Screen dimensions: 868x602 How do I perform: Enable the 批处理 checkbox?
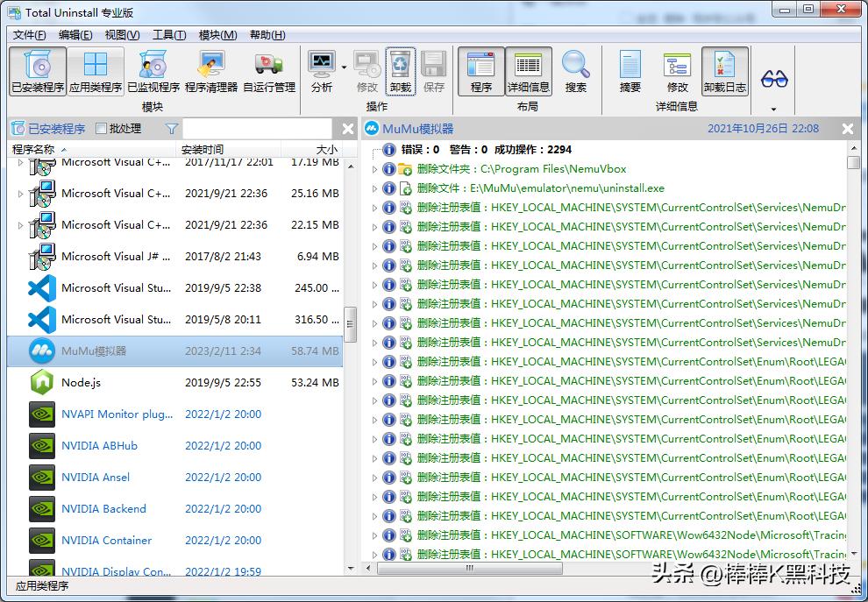point(100,128)
